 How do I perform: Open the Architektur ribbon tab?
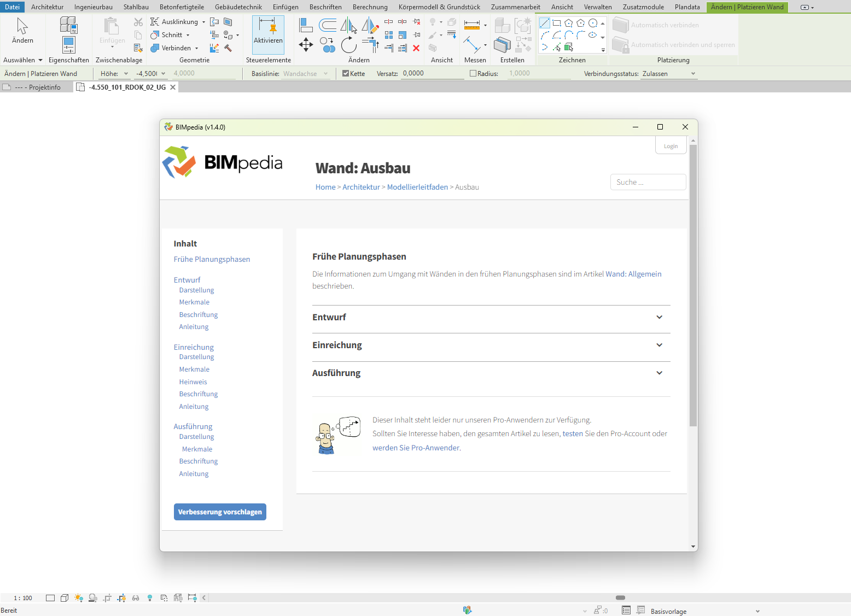coord(47,7)
